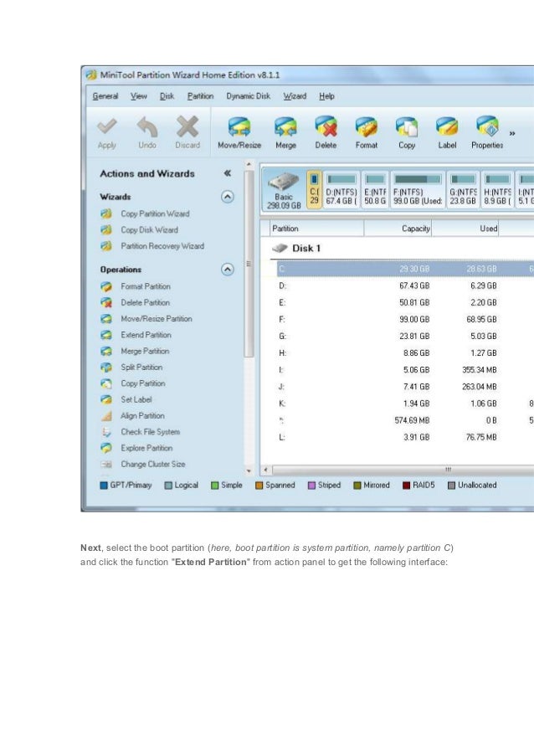Select partition F: row in list
The width and height of the screenshot is (534, 756).
[x=405, y=320]
